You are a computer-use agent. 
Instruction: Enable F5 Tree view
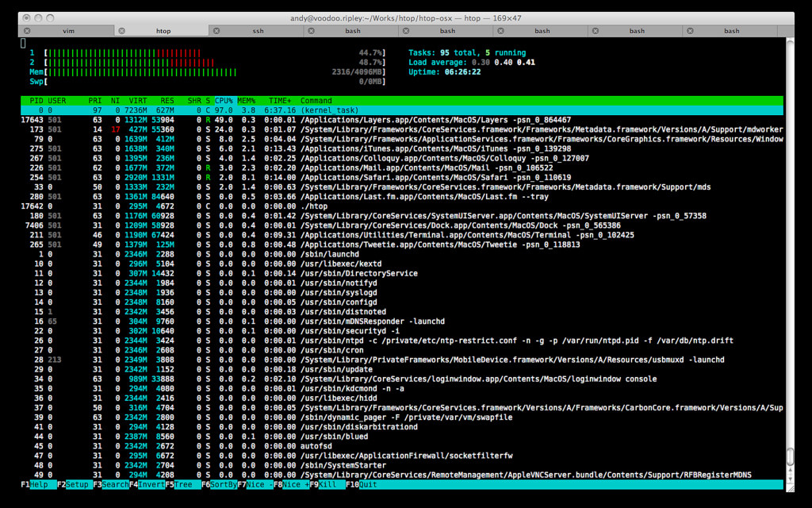click(x=183, y=485)
